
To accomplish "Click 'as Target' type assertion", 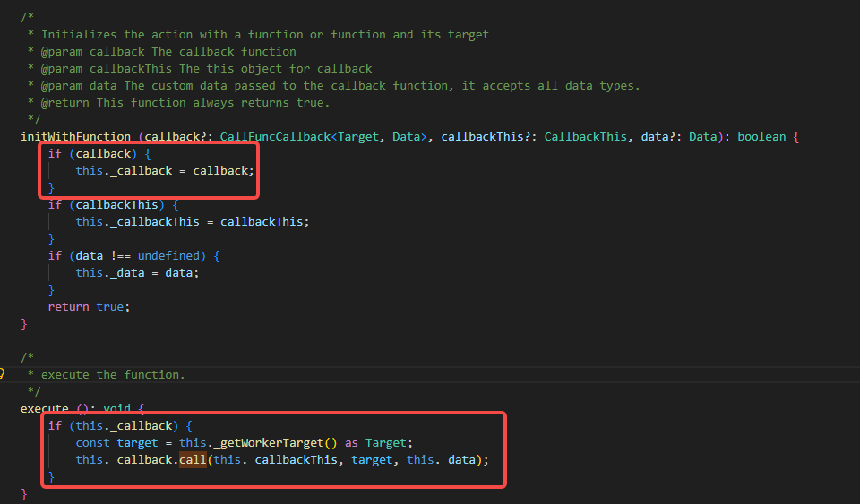I will point(375,442).
